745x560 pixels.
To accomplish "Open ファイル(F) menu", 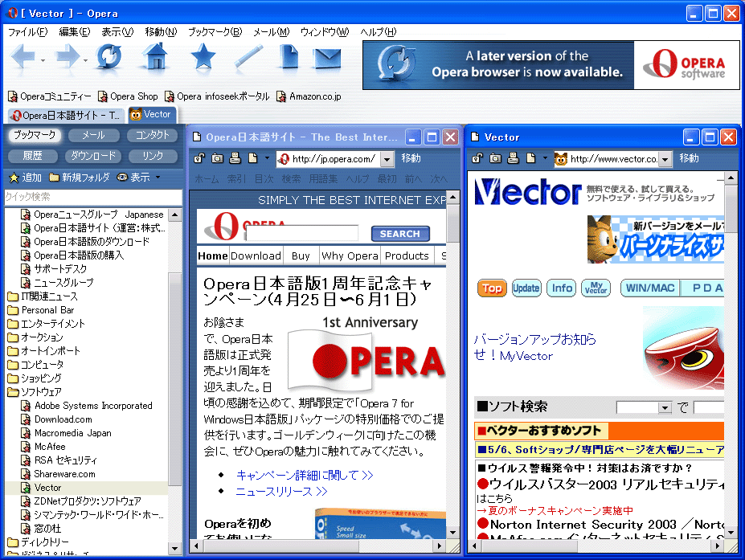I will 28,32.
